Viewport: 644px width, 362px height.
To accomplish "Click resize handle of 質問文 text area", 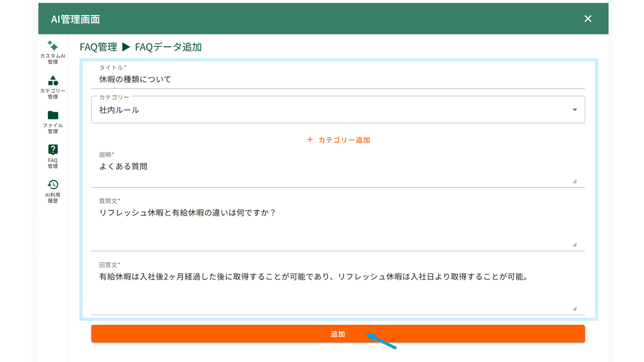I will [575, 244].
